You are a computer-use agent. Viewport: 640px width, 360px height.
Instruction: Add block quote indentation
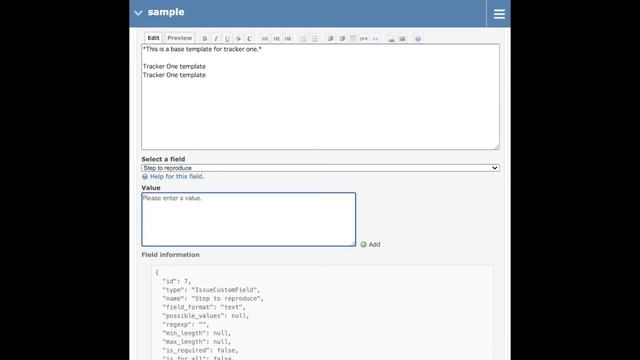click(330, 38)
